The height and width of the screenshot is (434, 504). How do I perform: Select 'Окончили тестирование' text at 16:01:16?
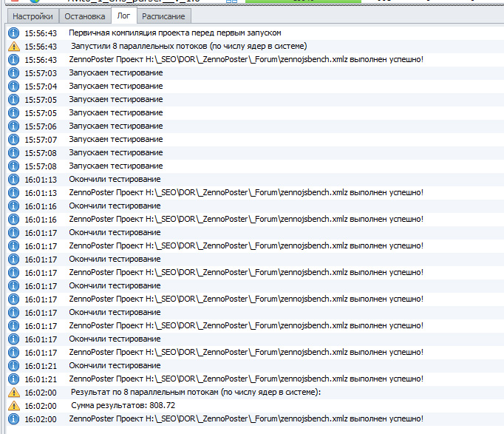[x=115, y=206]
